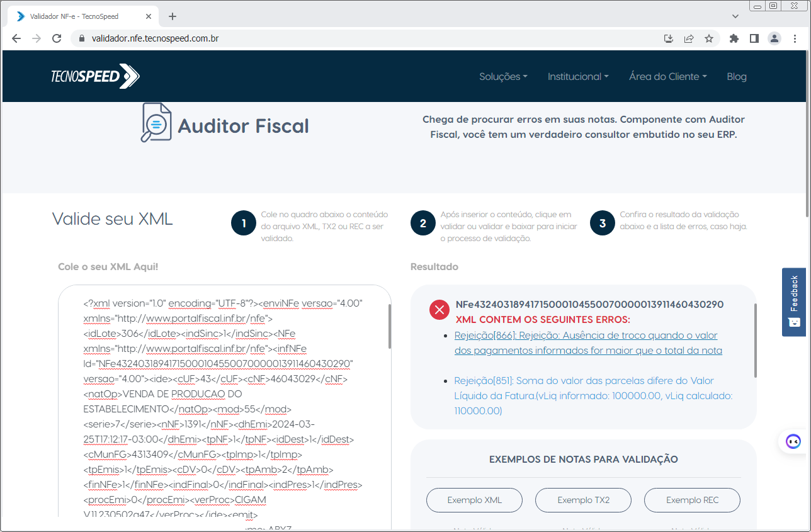Click the 'Resultado' label
Viewport: 811px width, 532px height.
(x=434, y=267)
